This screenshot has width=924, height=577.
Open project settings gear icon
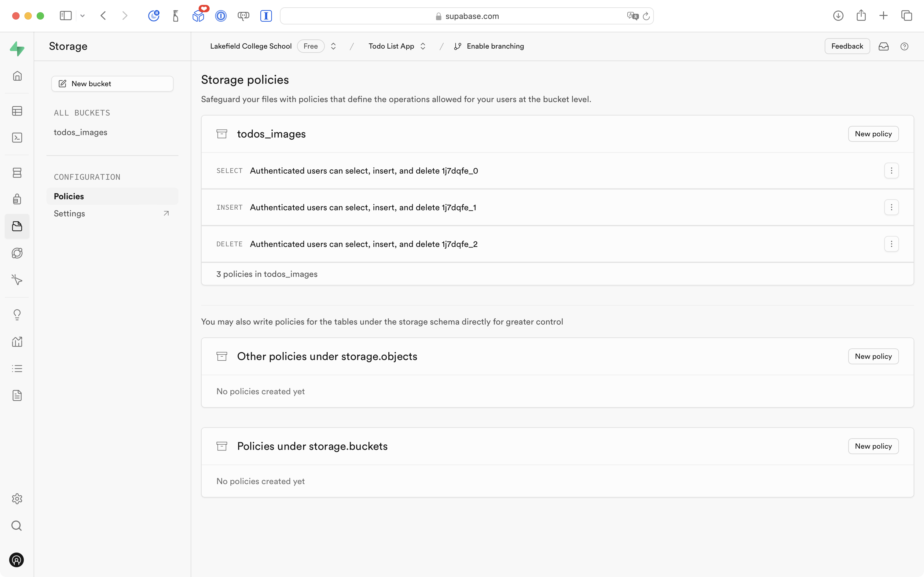[17, 499]
